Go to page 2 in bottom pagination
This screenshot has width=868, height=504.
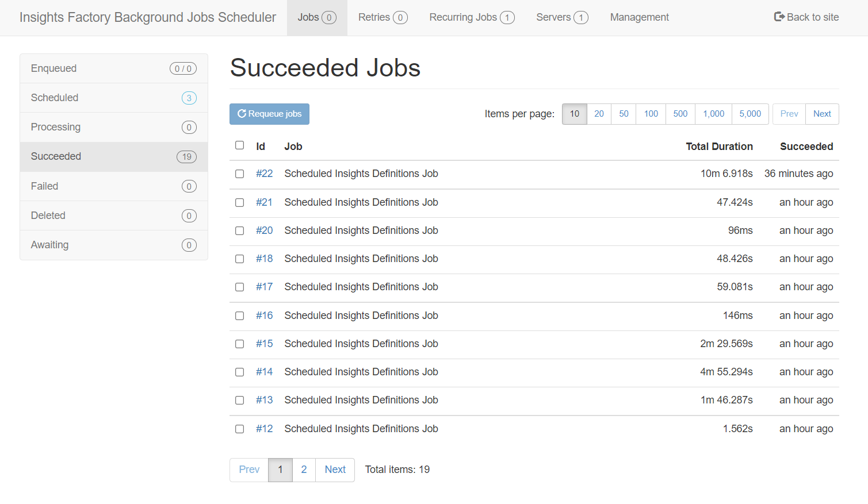pos(304,470)
